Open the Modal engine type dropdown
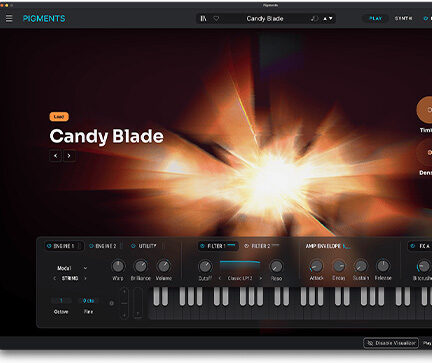 pyautogui.click(x=72, y=268)
